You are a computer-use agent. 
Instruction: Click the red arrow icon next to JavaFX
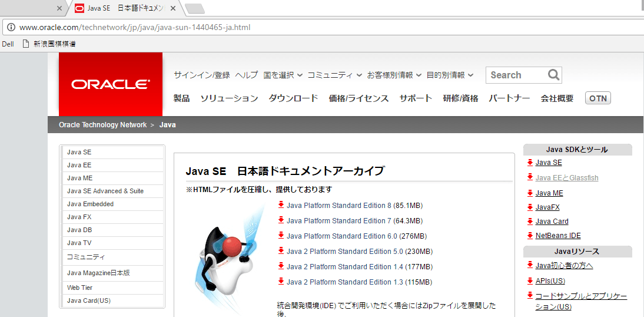[x=530, y=207]
